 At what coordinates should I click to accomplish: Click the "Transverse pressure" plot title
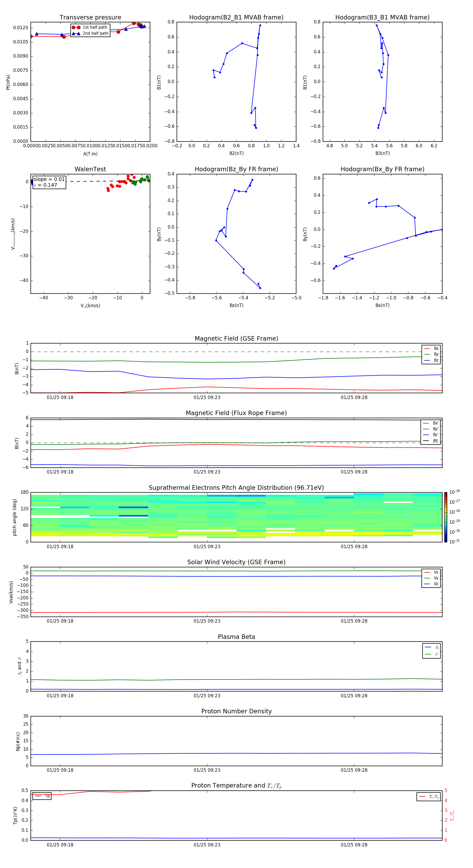click(90, 18)
